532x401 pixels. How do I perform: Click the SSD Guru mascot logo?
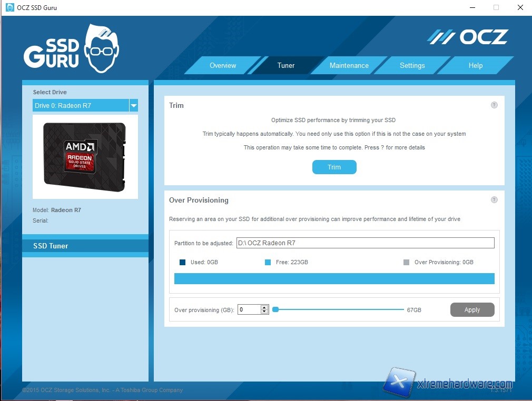[72, 49]
